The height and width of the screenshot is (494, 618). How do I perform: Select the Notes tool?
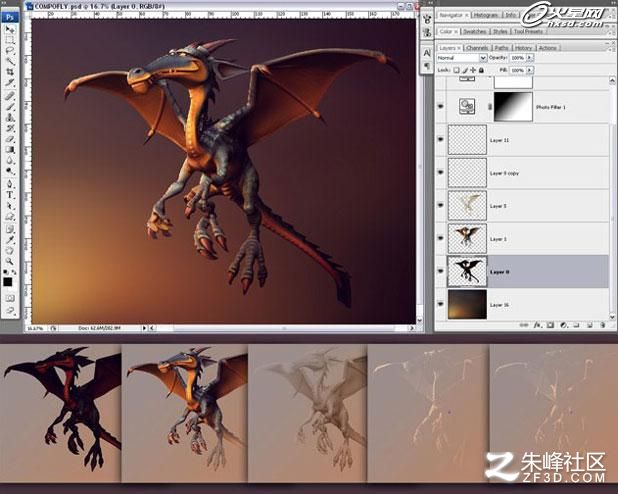[10, 229]
